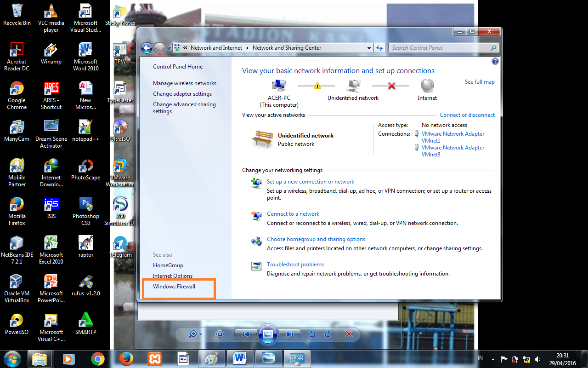This screenshot has height=368, width=588.
Task: Open Help via the blue question mark icon
Action: pyautogui.click(x=495, y=61)
